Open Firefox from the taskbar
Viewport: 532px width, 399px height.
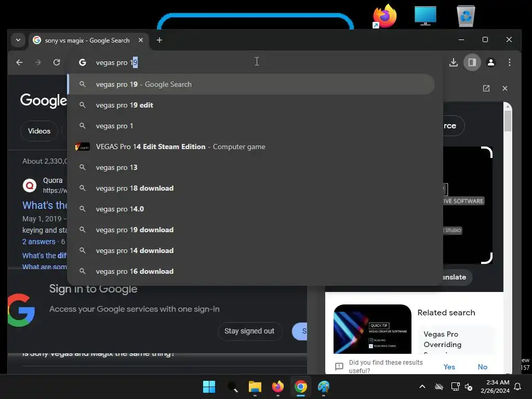pos(278,387)
